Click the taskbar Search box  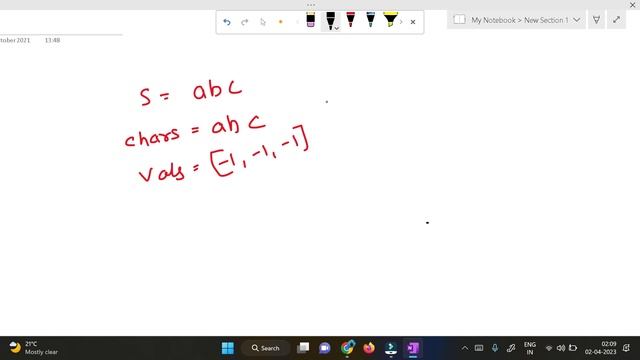point(266,348)
